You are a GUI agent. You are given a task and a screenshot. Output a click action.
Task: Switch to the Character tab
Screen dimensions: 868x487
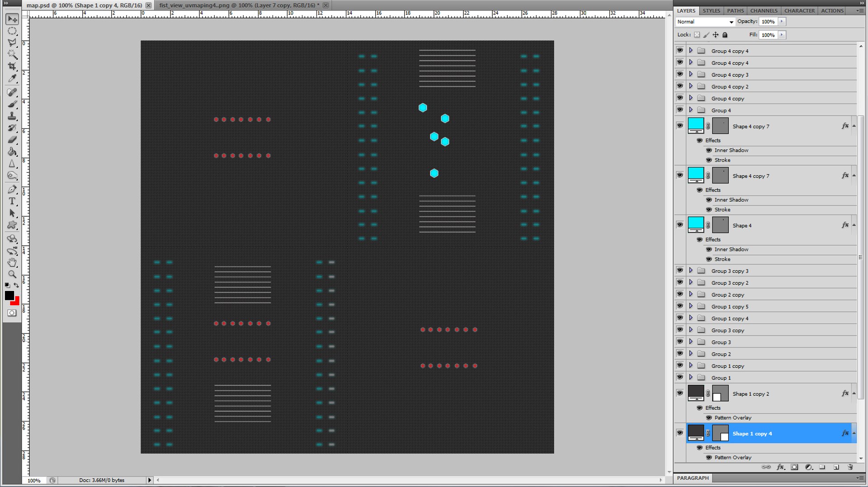pyautogui.click(x=800, y=11)
